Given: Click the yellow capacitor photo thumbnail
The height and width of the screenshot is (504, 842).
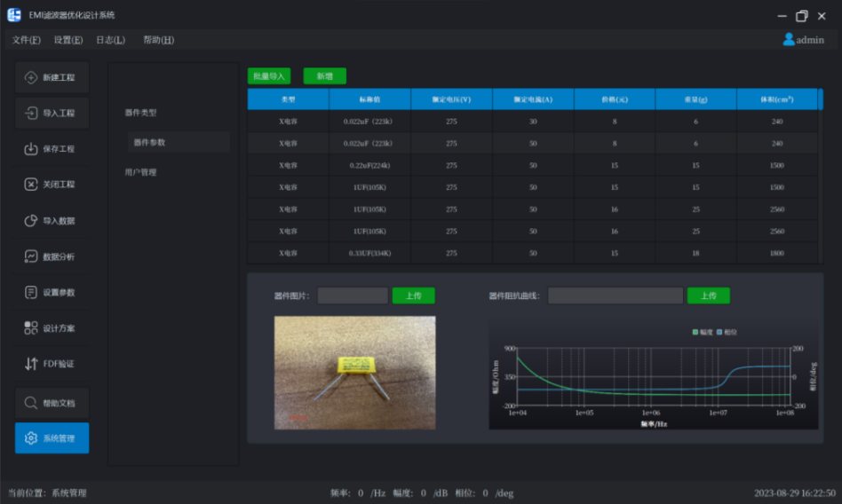Looking at the screenshot, I should (355, 373).
